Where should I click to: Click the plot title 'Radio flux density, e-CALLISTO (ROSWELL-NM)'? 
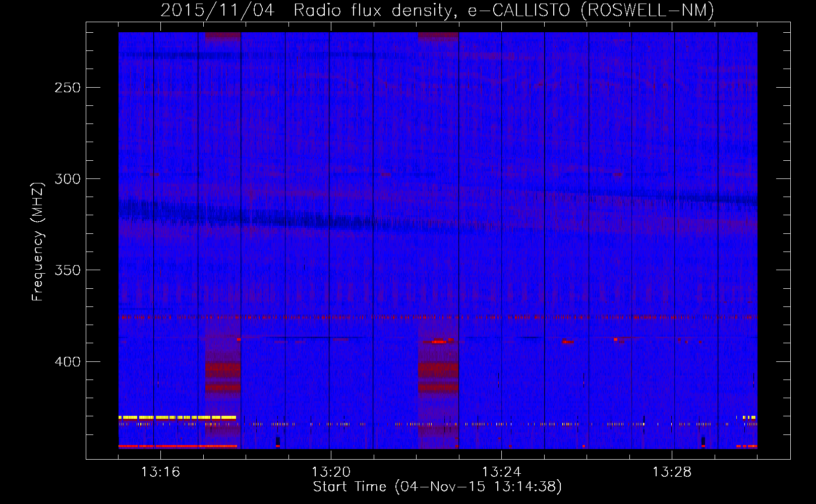[x=504, y=10]
